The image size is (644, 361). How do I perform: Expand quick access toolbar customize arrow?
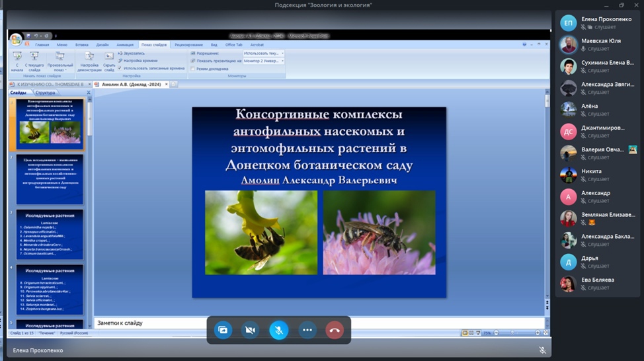[x=56, y=36]
